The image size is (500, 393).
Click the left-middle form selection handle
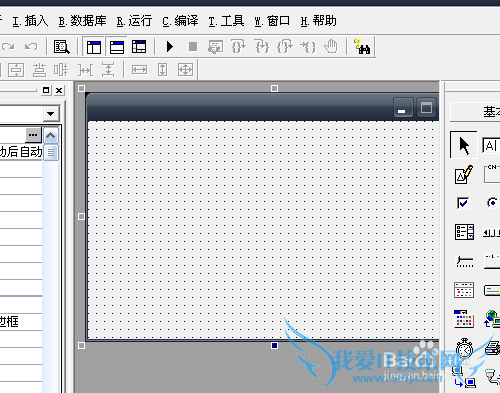(x=81, y=217)
